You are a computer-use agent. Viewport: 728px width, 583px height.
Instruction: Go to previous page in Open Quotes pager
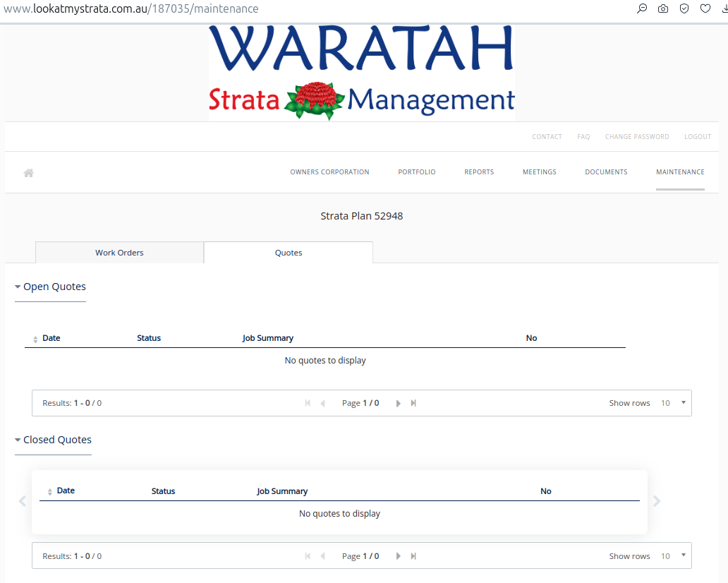pyautogui.click(x=322, y=403)
